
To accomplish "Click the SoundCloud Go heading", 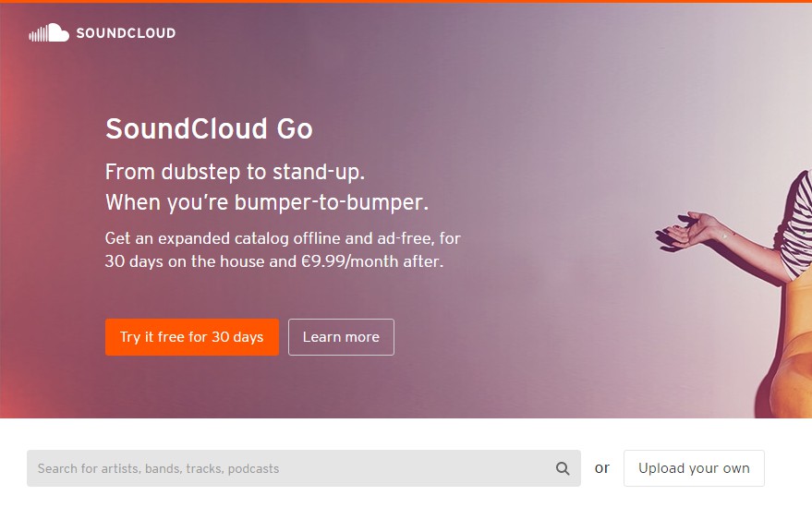I will pos(209,128).
